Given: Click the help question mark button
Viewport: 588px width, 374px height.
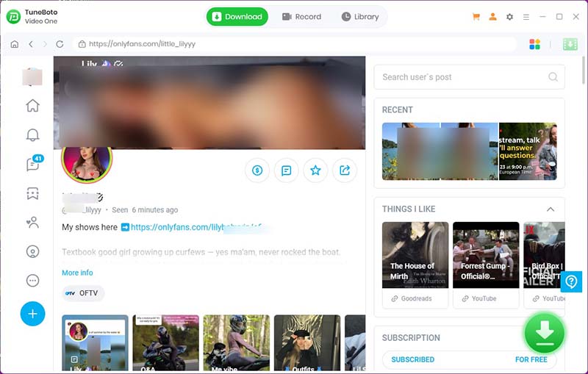Looking at the screenshot, I should [x=571, y=281].
